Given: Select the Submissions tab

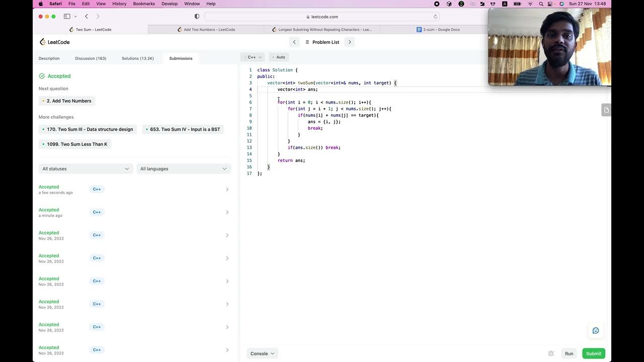Looking at the screenshot, I should (181, 58).
